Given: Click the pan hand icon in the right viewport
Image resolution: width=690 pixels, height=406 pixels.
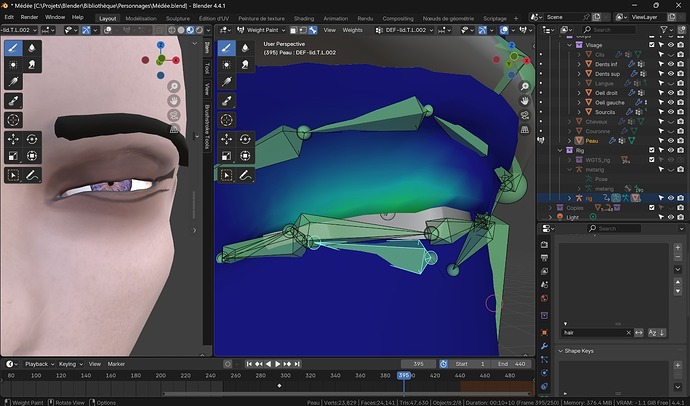Looking at the screenshot, I should click(525, 101).
